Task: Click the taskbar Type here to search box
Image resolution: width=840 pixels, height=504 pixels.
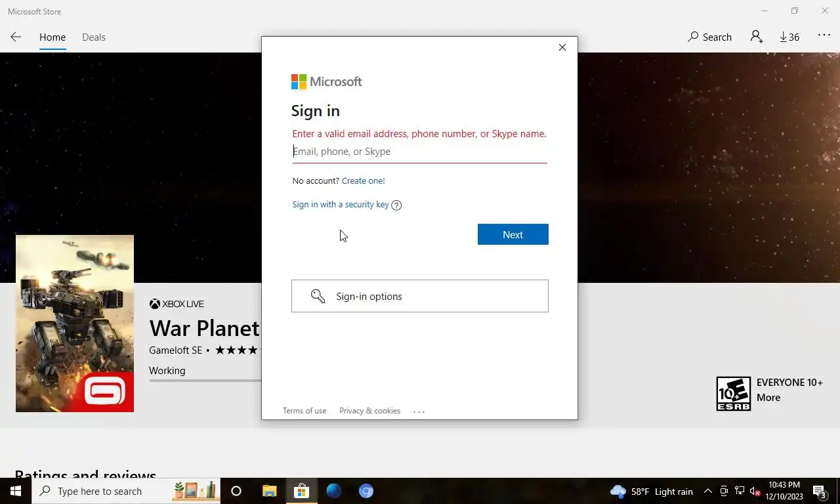Action: (126, 491)
